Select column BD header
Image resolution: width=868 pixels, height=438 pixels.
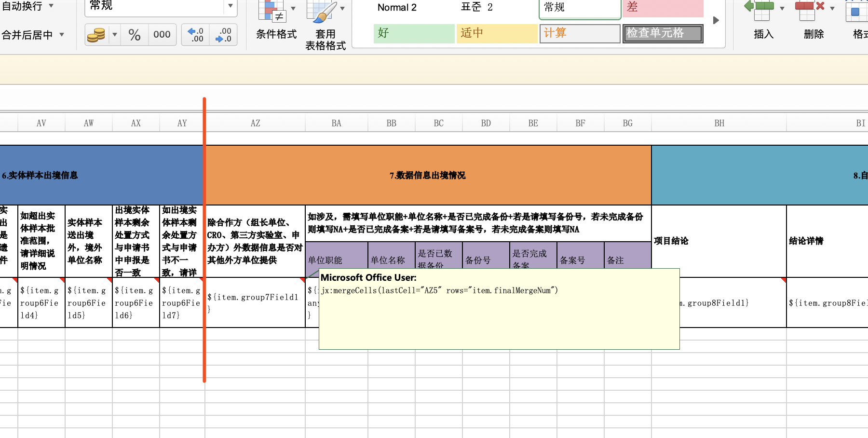pyautogui.click(x=486, y=123)
